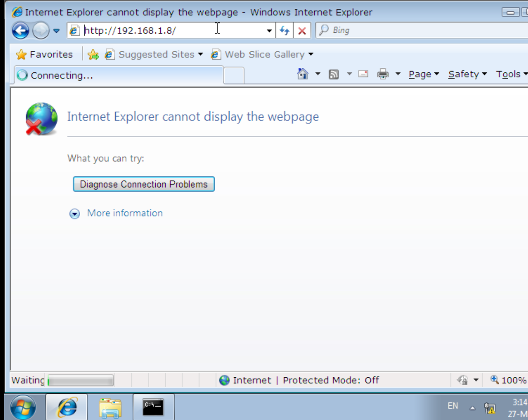
Task: Expand the Home button dropdown arrow
Action: click(x=317, y=74)
